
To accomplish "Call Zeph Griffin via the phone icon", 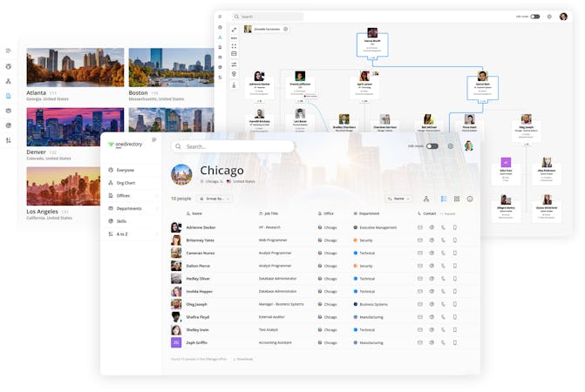I will click(x=443, y=342).
